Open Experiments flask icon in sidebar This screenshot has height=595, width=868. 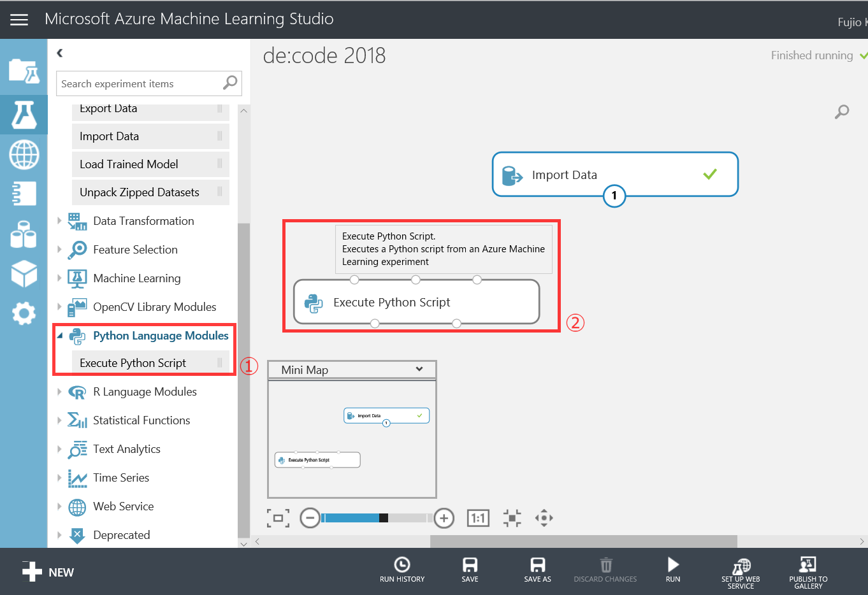click(24, 115)
